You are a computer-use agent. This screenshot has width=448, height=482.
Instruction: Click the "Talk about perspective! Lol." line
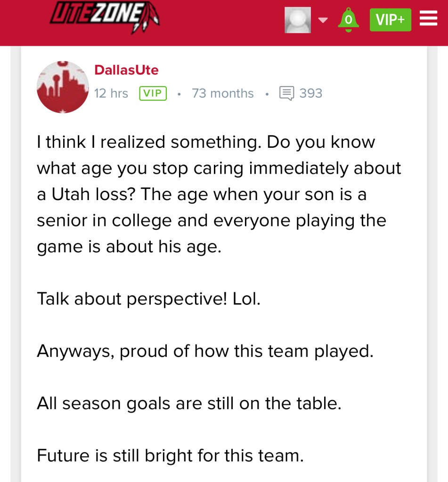[148, 299]
